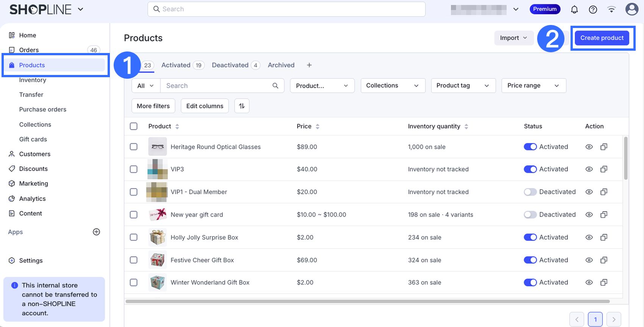Viewport: 644px width, 327px height.
Task: Switch to the Deactivated tab
Action: [230, 65]
